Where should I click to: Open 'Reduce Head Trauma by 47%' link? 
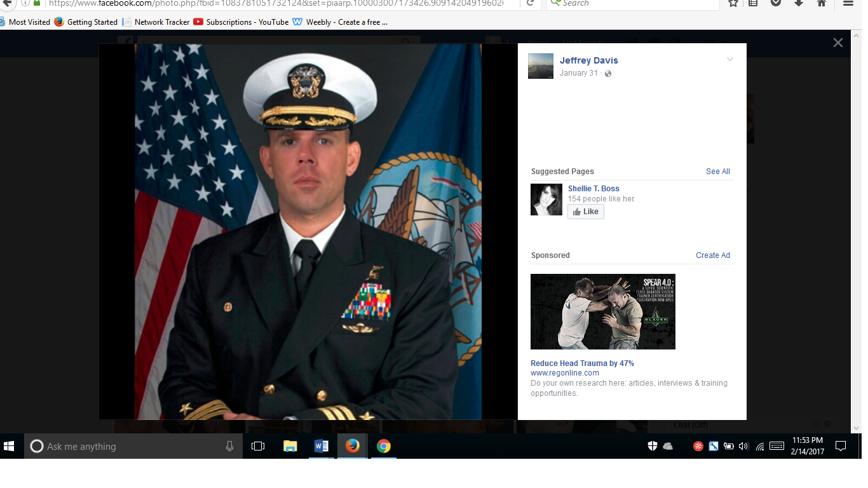click(582, 363)
